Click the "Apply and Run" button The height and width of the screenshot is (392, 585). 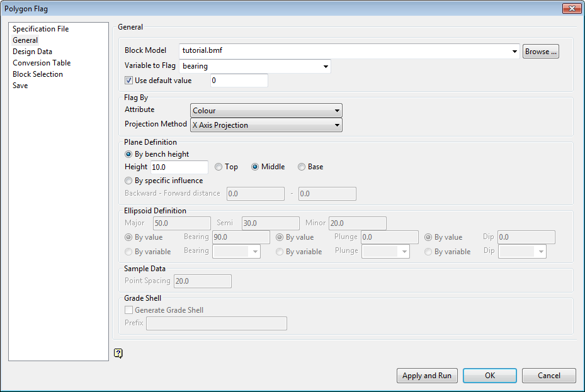click(x=427, y=376)
